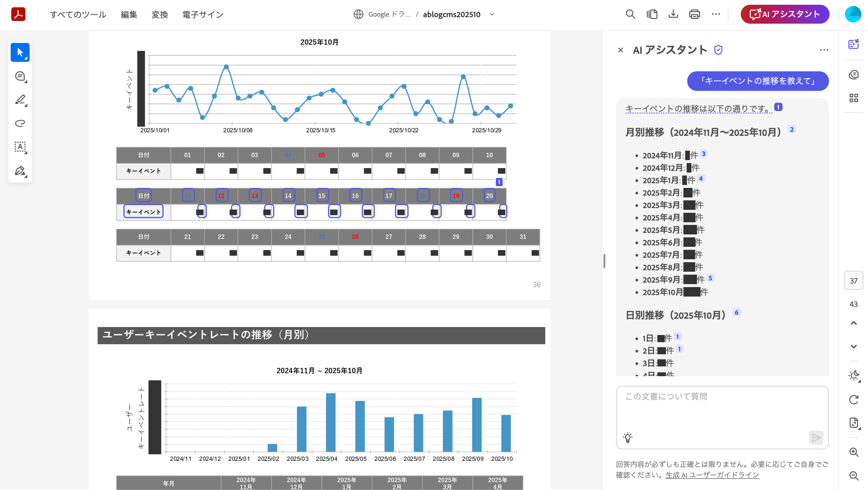
Task: Toggle dark mode display icon
Action: (x=853, y=376)
